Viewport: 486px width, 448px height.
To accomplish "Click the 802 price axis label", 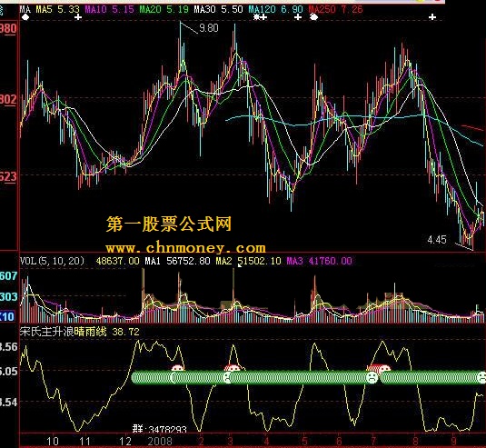I will point(8,100).
